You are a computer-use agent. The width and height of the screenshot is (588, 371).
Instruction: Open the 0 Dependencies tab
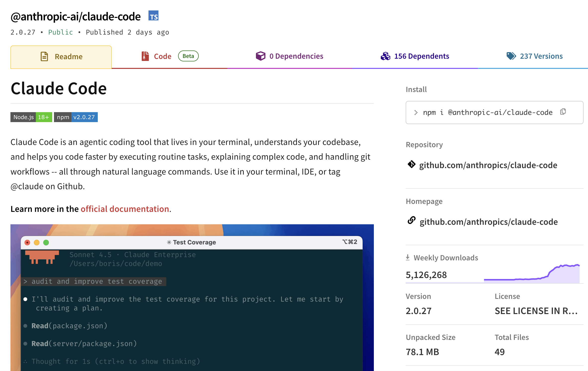(x=296, y=56)
